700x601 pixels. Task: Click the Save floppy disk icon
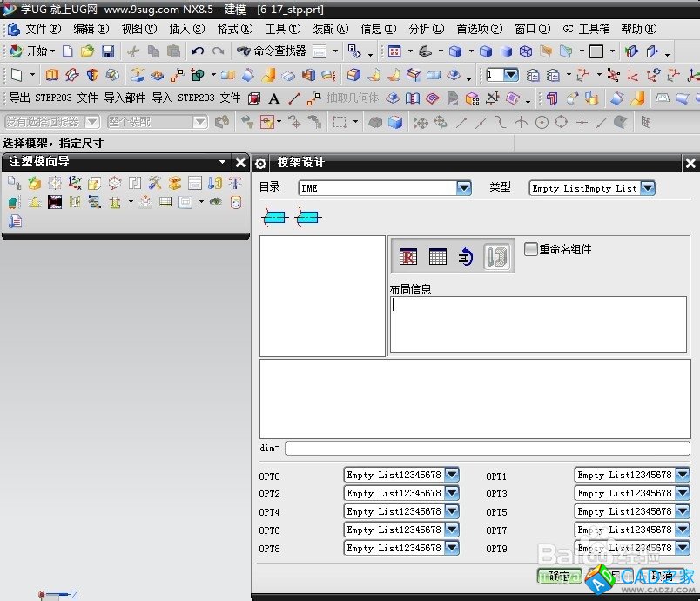pyautogui.click(x=108, y=51)
